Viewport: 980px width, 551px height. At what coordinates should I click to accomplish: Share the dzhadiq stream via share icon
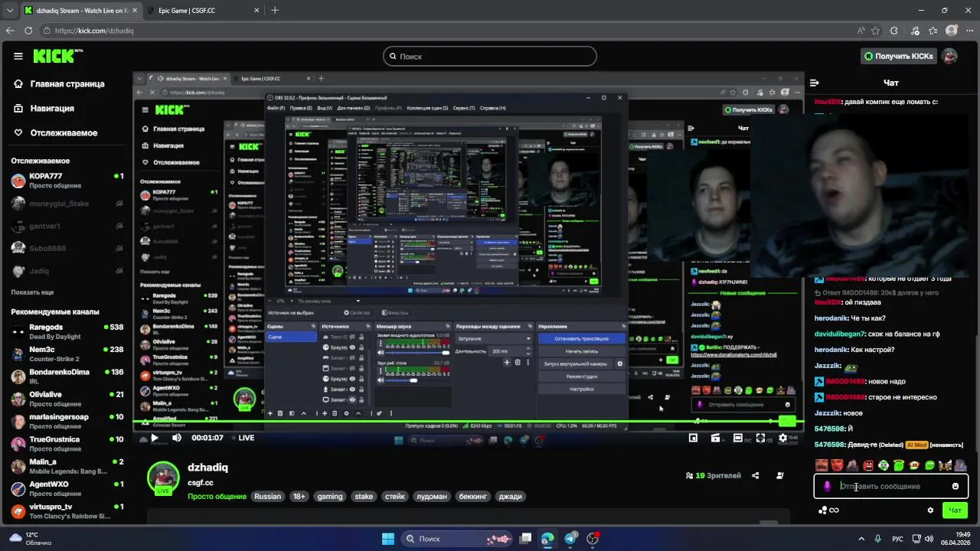coord(755,475)
